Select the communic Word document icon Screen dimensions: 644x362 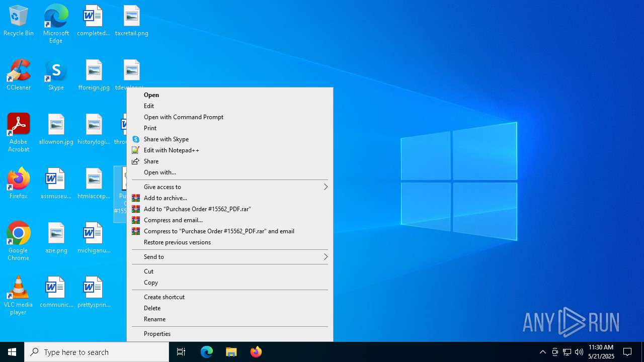click(56, 293)
